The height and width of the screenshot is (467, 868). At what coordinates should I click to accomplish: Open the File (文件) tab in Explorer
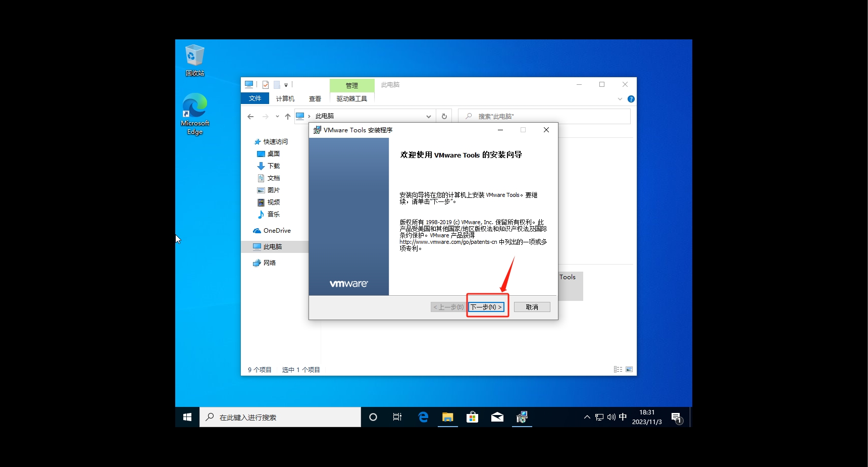[255, 98]
